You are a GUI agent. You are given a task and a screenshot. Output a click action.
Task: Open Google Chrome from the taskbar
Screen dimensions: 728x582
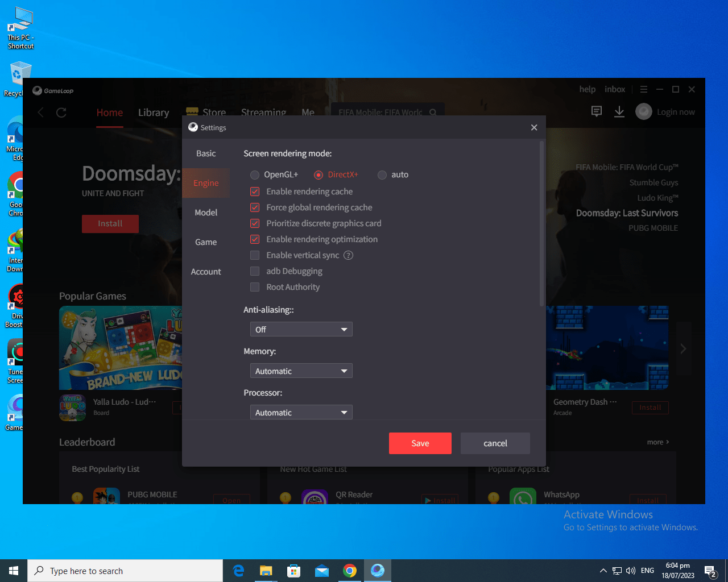tap(350, 571)
